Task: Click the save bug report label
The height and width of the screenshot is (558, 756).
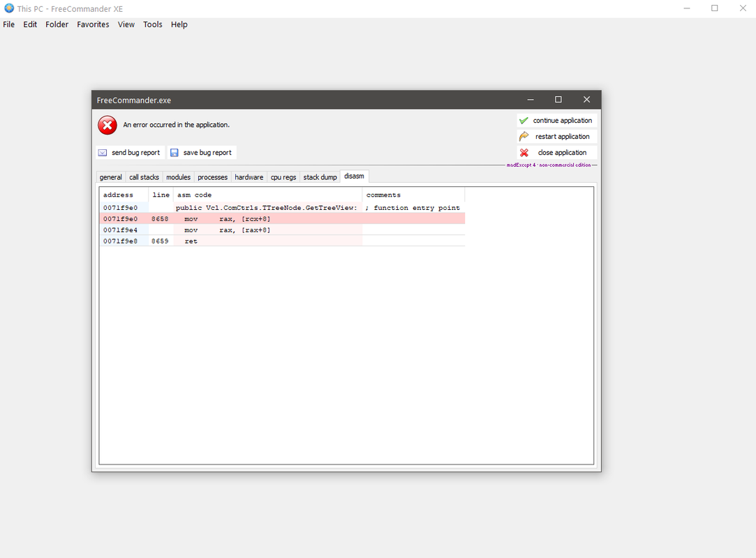Action: coord(207,153)
